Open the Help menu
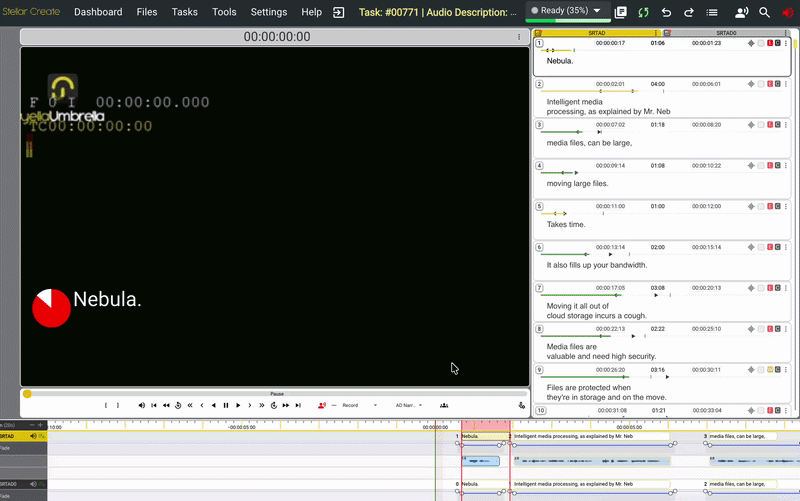 click(311, 12)
